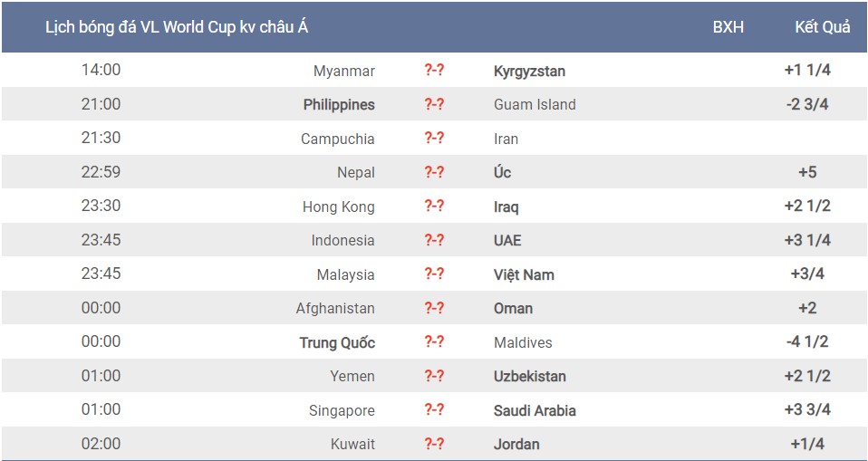Open the Indonesia vs UAE odds +3 1/4
The height and width of the screenshot is (461, 868).
coord(807,240)
